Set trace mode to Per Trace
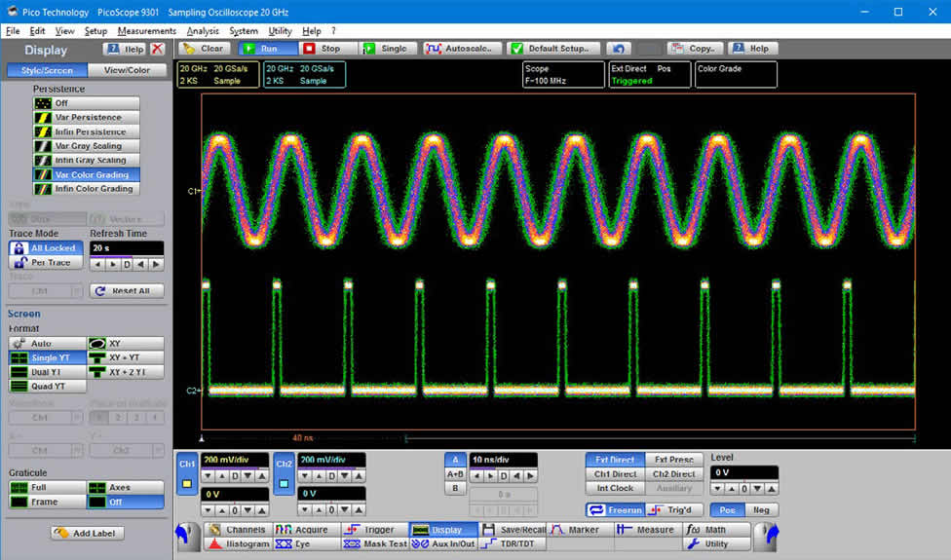Image resolution: width=951 pixels, height=560 pixels. click(46, 262)
